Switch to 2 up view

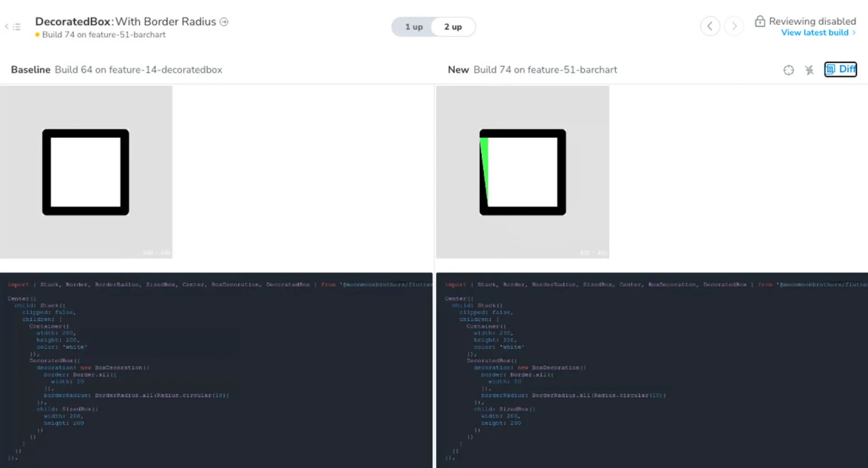point(453,27)
